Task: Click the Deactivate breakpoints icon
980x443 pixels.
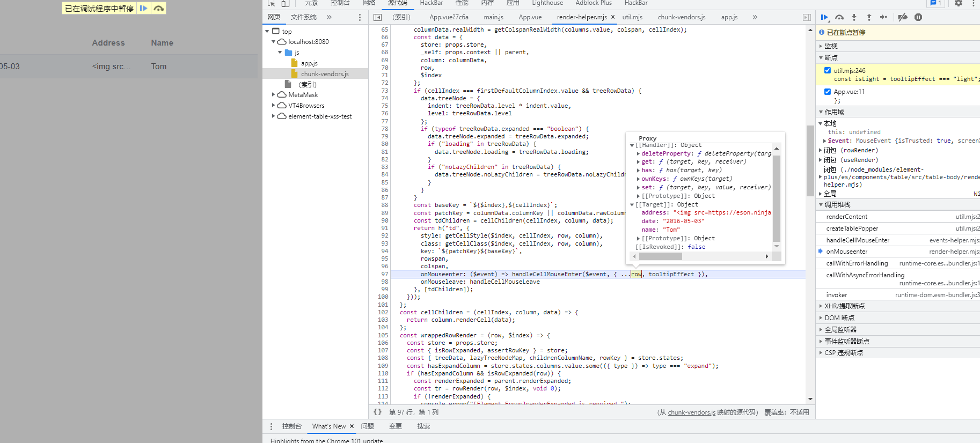Action: tap(903, 17)
